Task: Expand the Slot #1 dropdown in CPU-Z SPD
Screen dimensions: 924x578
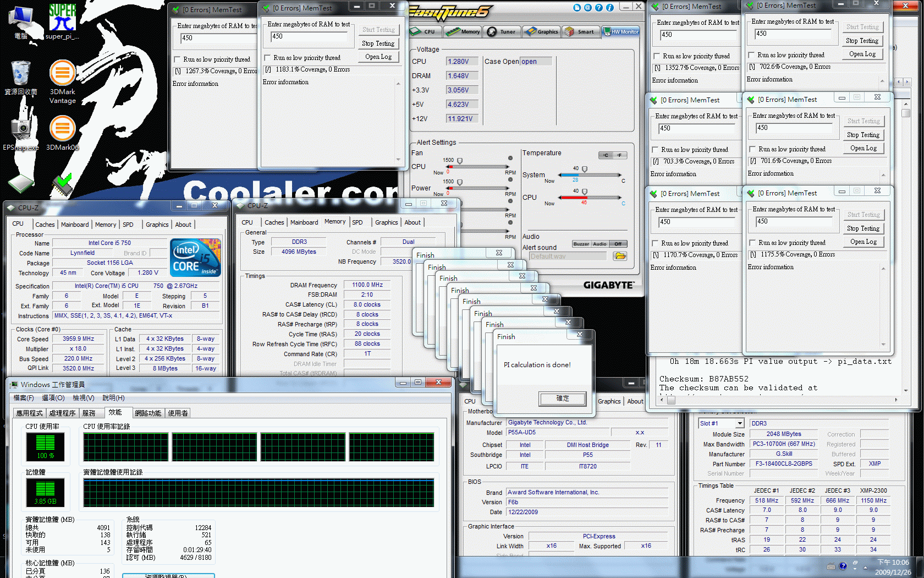Action: tap(740, 423)
